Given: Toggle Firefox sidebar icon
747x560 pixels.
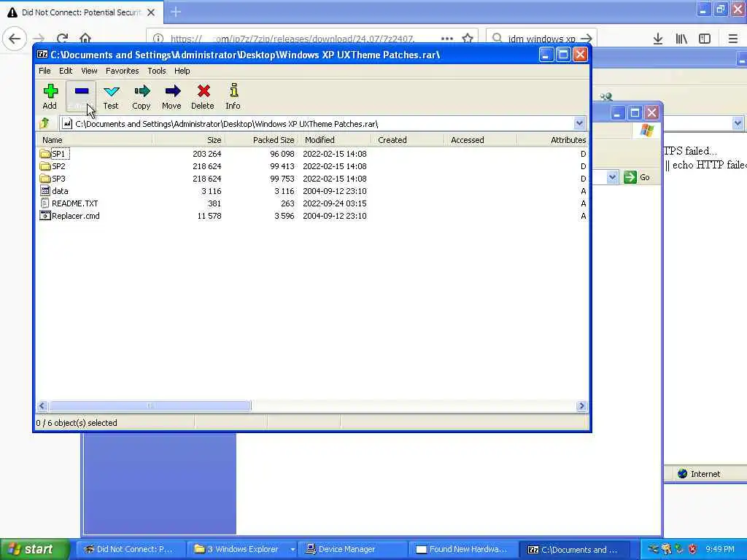Looking at the screenshot, I should pyautogui.click(x=705, y=39).
